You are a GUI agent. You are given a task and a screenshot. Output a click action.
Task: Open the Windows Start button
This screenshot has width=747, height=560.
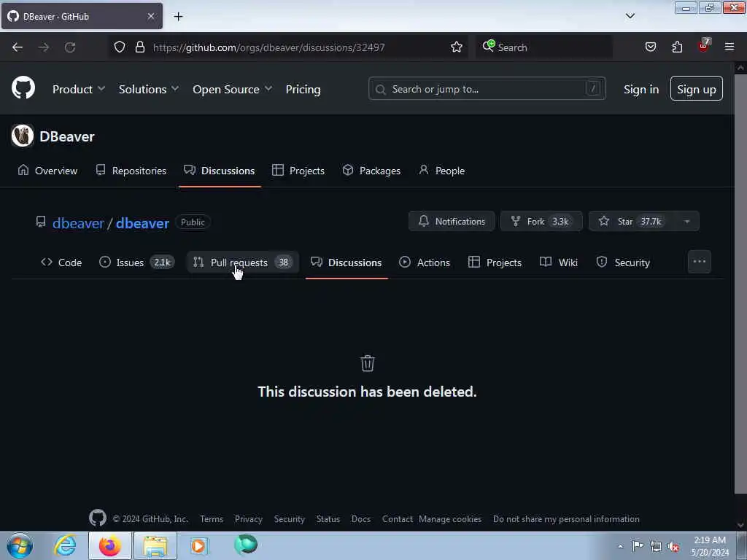pos(20,545)
